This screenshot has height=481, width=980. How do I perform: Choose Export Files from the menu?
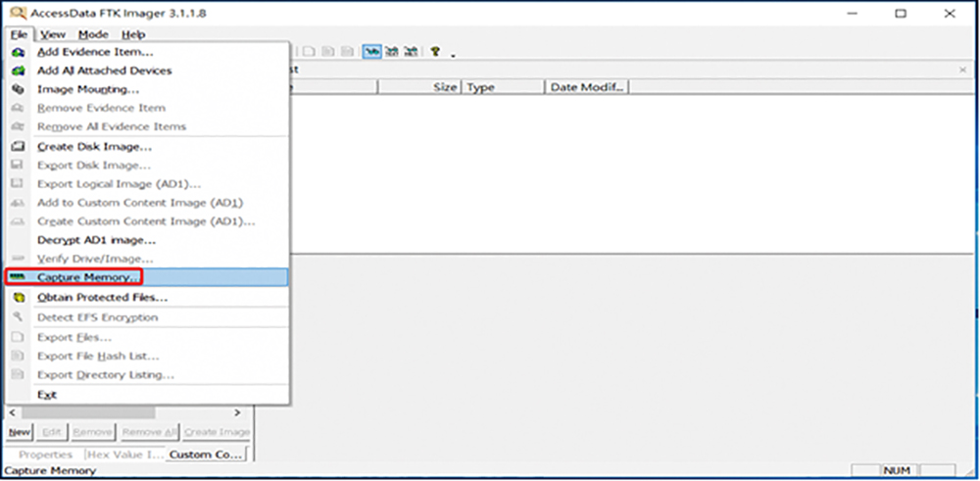click(x=147, y=337)
